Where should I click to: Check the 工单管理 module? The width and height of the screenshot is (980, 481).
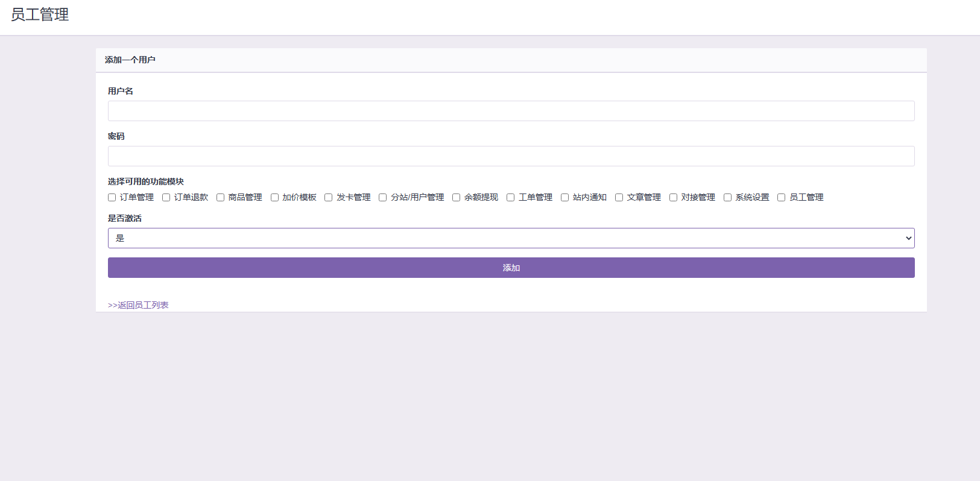tap(510, 197)
